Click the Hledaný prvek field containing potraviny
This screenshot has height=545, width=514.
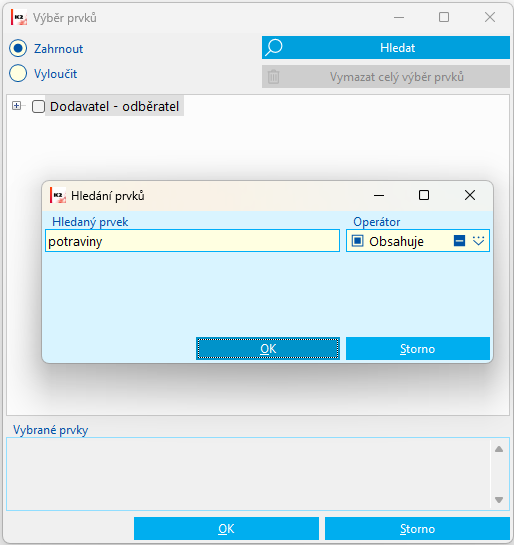[192, 241]
